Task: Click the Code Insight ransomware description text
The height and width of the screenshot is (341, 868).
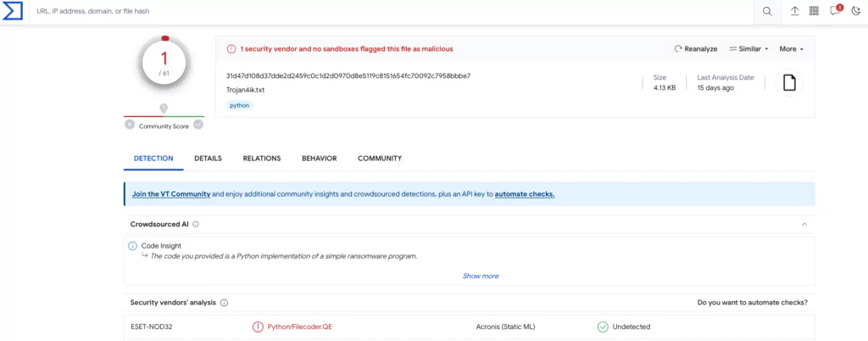Action: point(283,256)
